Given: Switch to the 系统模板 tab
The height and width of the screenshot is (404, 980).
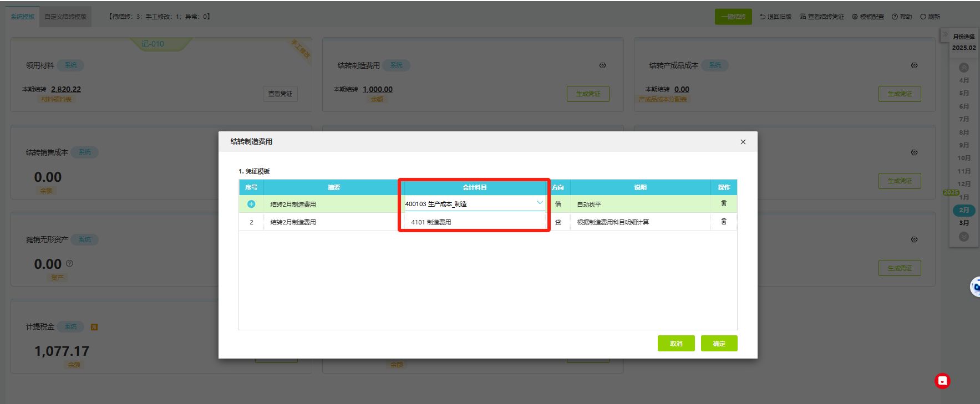Looking at the screenshot, I should coord(23,17).
